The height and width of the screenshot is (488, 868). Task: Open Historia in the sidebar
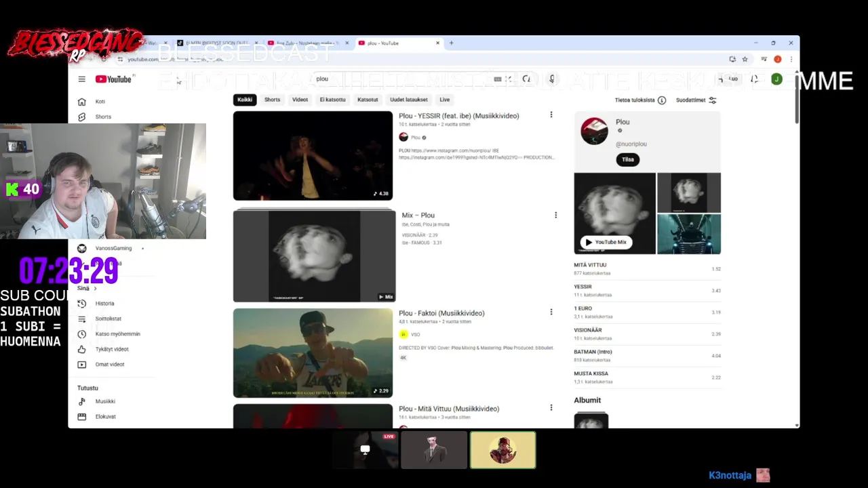[x=104, y=304]
